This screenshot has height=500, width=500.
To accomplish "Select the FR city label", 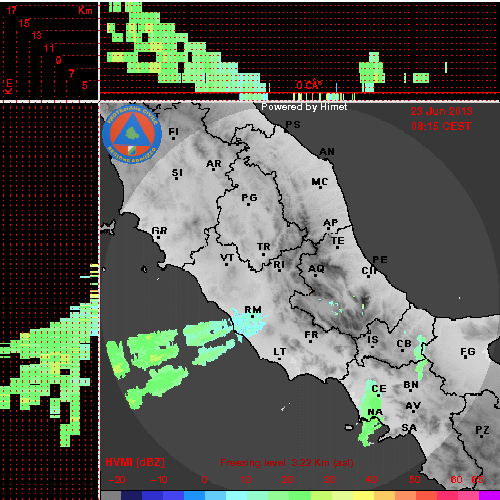I will click(311, 334).
